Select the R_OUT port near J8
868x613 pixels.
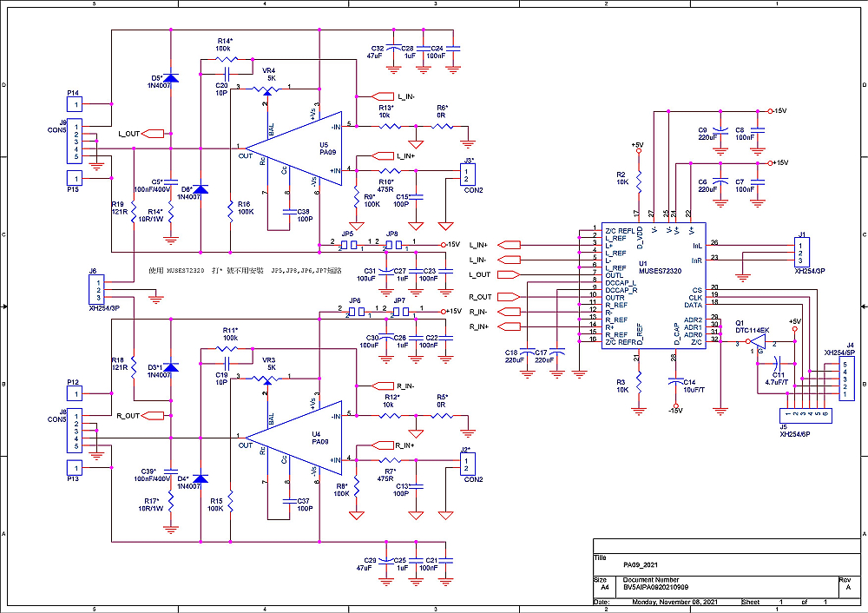coord(152,416)
